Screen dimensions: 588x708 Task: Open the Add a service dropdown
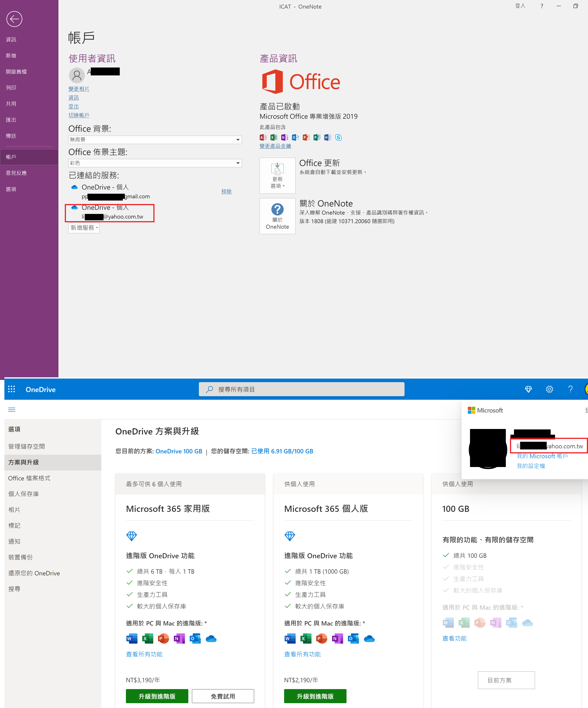point(84,228)
